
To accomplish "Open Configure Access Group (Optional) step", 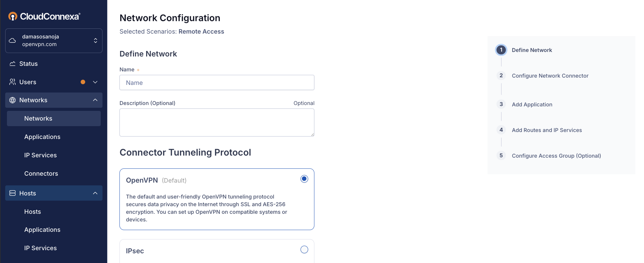I will pyautogui.click(x=556, y=156).
